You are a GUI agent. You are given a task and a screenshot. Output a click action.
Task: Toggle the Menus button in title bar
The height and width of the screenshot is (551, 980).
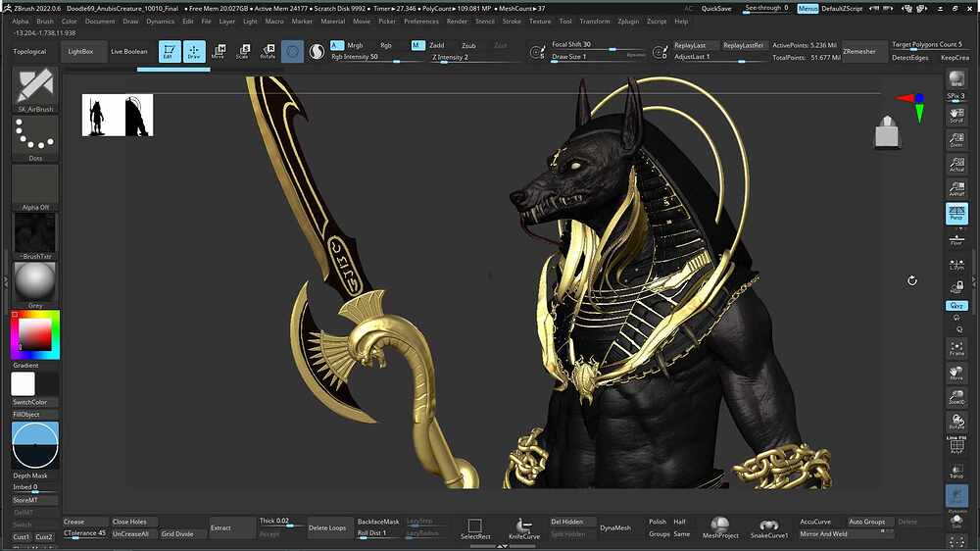[x=808, y=8]
